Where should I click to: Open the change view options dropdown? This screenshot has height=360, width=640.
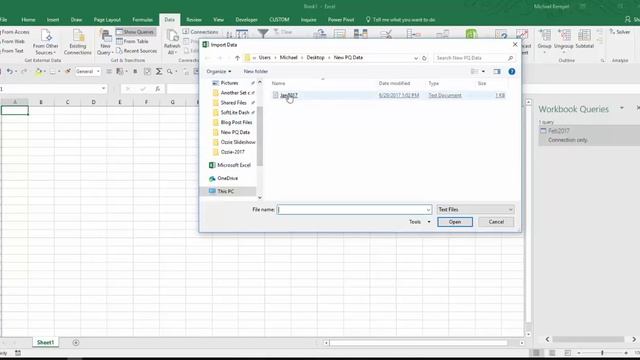pyautogui.click(x=484, y=71)
